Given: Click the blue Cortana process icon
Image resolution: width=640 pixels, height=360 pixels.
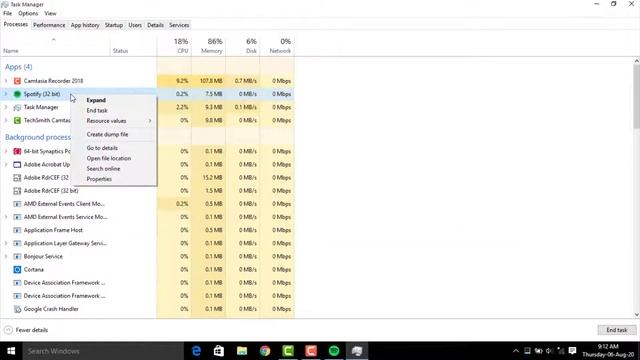Looking at the screenshot, I should (x=17, y=269).
